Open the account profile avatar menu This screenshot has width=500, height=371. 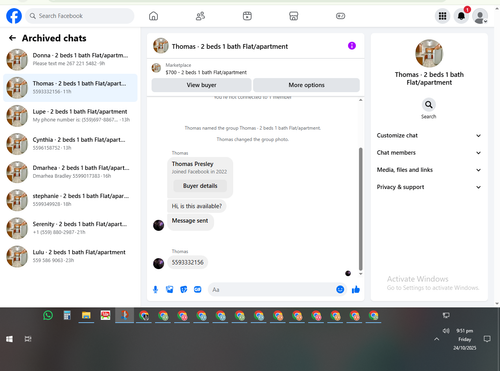click(480, 16)
